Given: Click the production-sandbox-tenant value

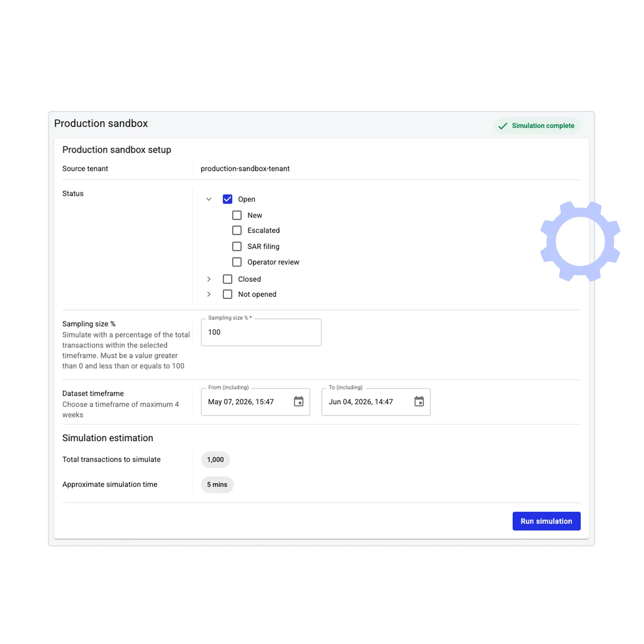Looking at the screenshot, I should pyautogui.click(x=245, y=169).
